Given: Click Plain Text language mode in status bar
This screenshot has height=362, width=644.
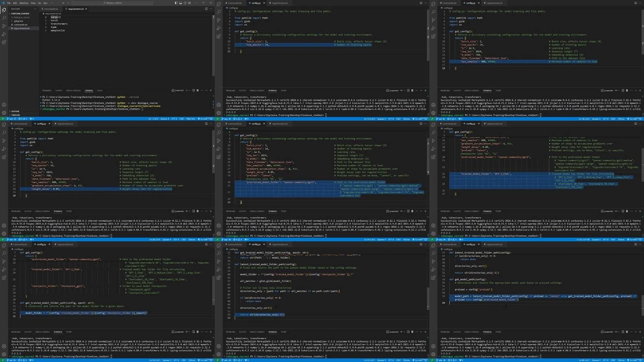Looking at the screenshot, I should [190, 119].
